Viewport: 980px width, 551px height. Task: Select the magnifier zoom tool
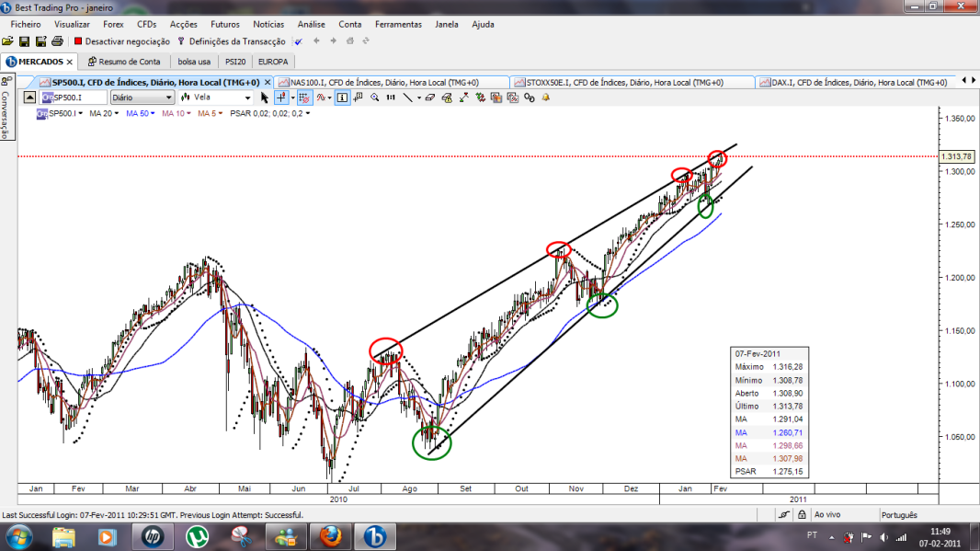tap(375, 98)
